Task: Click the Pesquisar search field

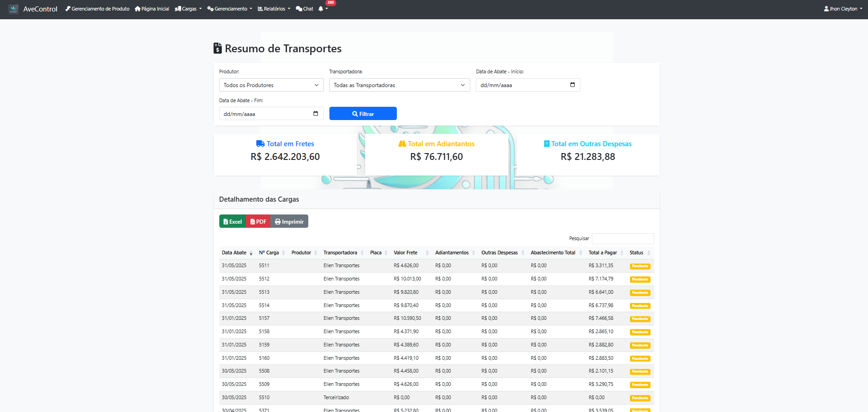Action: pos(623,239)
